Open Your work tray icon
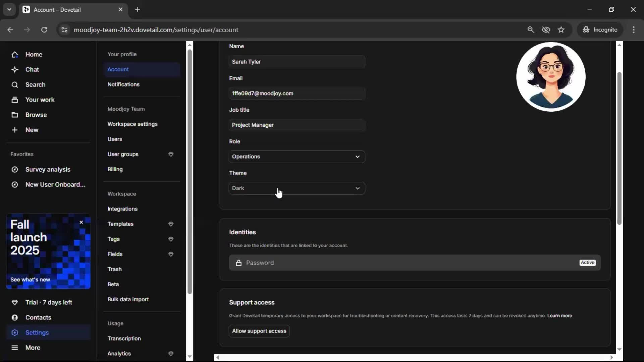 click(x=14, y=100)
